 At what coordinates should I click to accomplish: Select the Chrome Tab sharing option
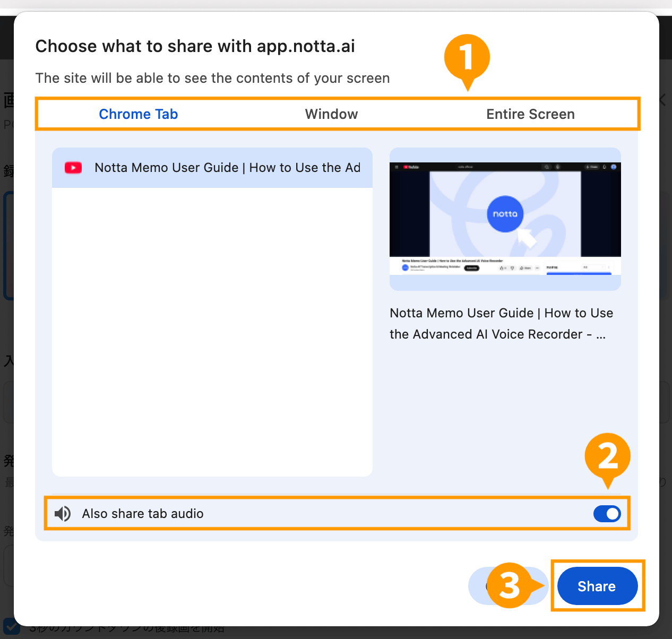[138, 114]
